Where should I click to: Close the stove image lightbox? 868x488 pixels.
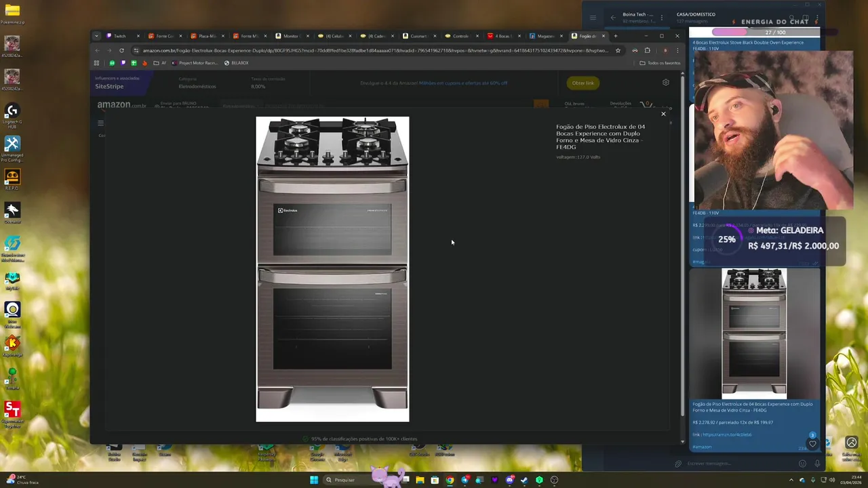(663, 114)
